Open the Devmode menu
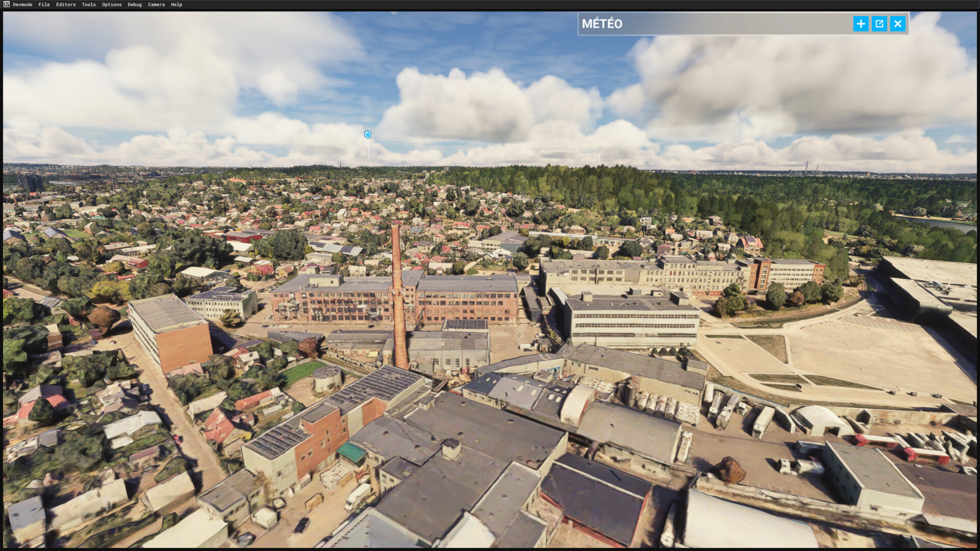Screen dimensions: 980x551 pyautogui.click(x=22, y=5)
